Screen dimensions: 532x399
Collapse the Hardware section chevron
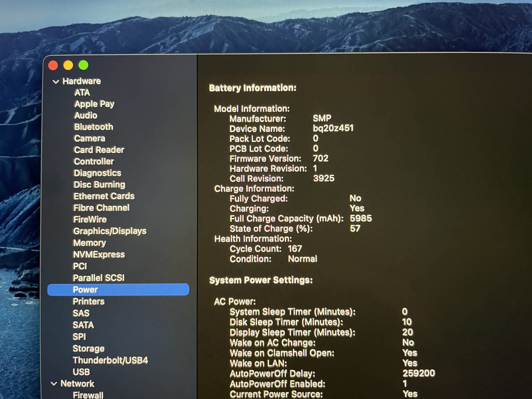pyautogui.click(x=56, y=82)
